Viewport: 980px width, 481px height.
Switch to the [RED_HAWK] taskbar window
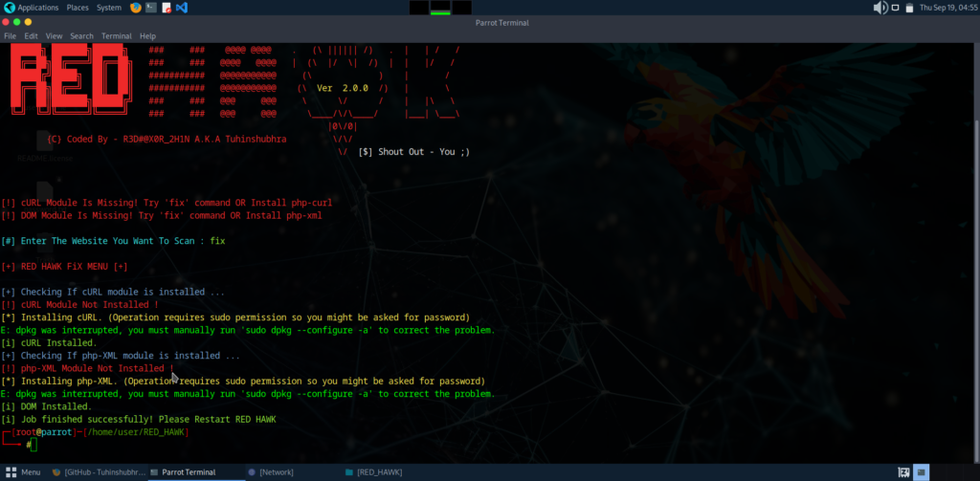(x=390, y=472)
